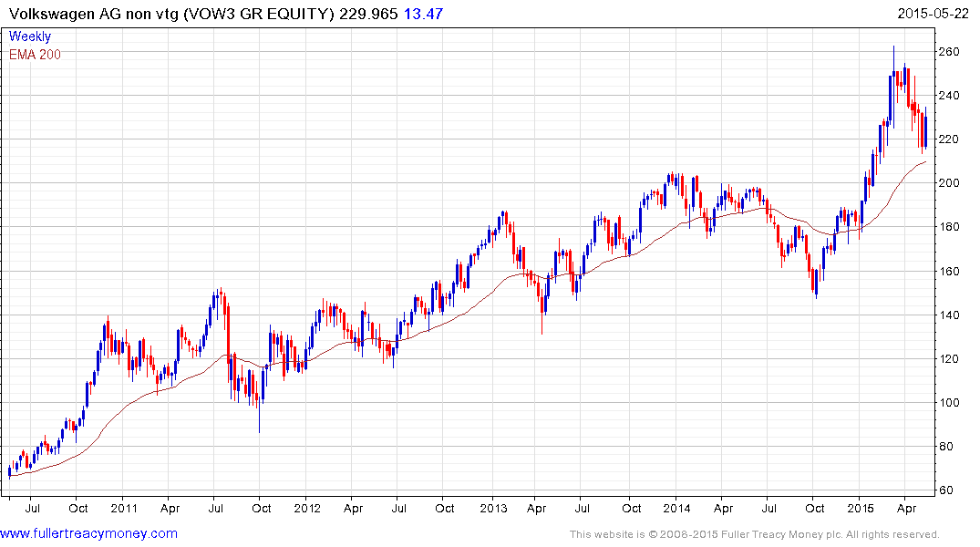Select the 220 price axis label
Image resolution: width=980 pixels, height=547 pixels.
coord(949,139)
